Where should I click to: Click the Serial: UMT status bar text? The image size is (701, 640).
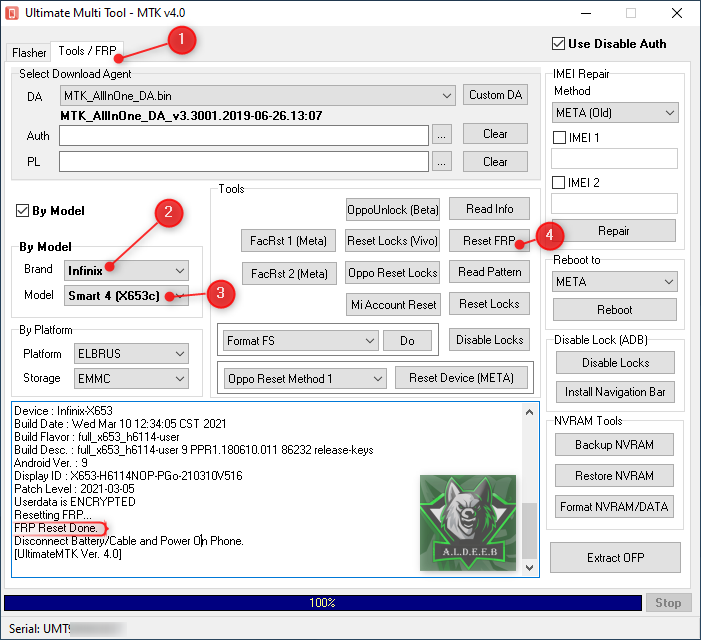39,629
